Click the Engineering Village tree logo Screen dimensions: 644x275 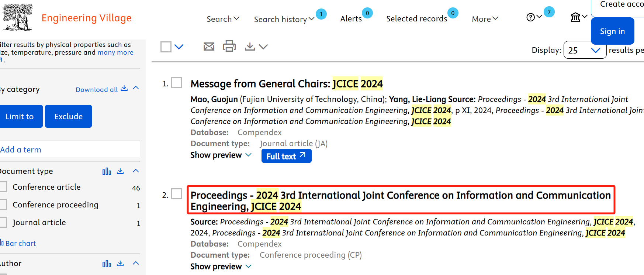17,17
